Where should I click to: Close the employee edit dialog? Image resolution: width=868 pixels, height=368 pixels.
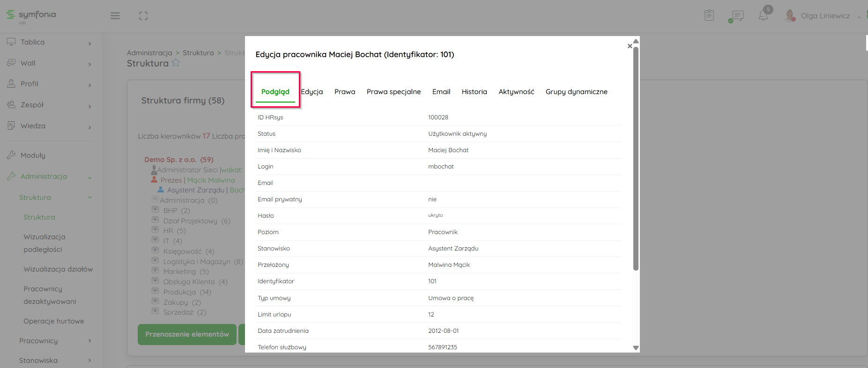click(x=630, y=46)
